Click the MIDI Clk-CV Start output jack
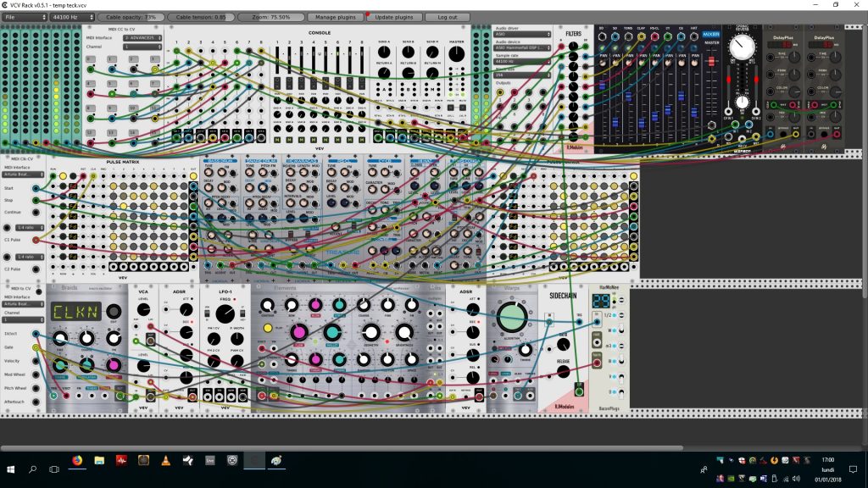Viewport: 868px width, 488px height. (x=36, y=188)
